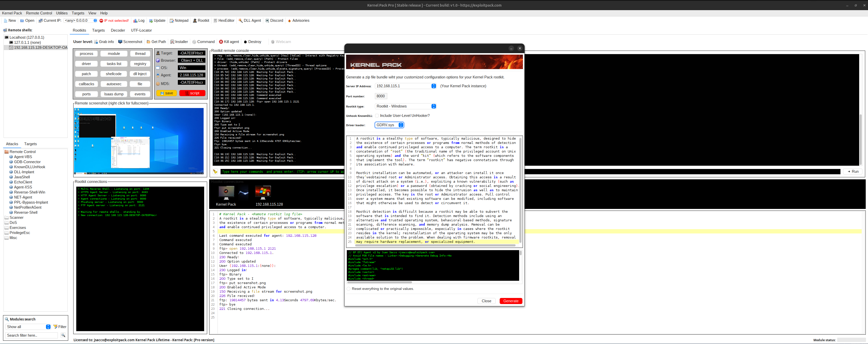
Task: Click the Rootkit toolbar item
Action: coord(201,20)
